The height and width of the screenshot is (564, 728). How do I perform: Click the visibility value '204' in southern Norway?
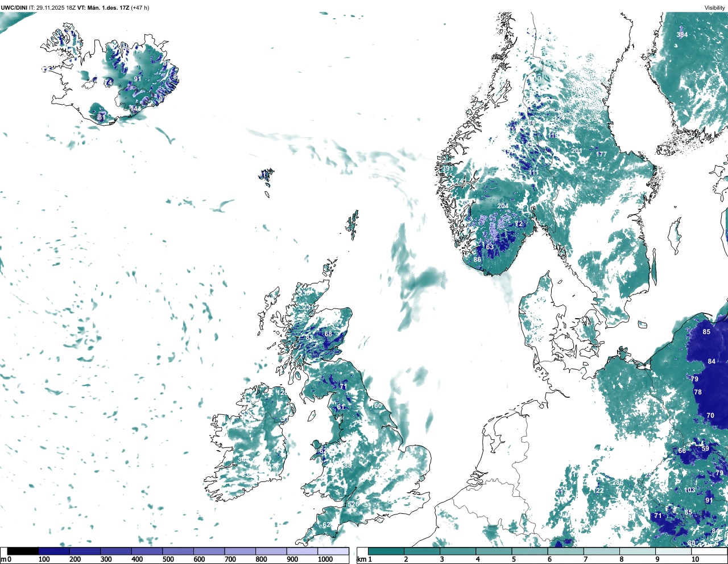[503, 206]
